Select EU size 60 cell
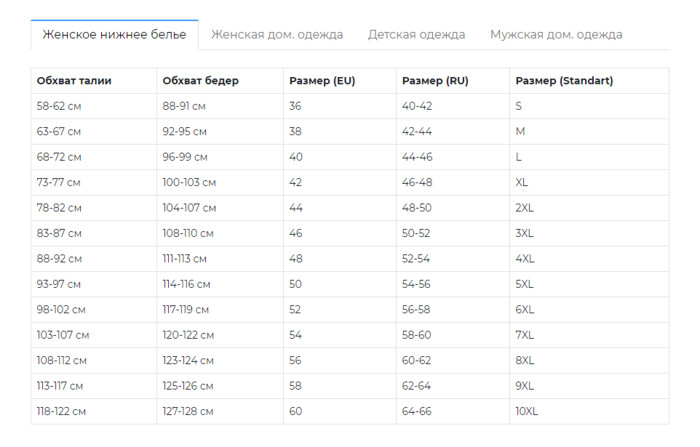The width and height of the screenshot is (700, 447). click(295, 411)
